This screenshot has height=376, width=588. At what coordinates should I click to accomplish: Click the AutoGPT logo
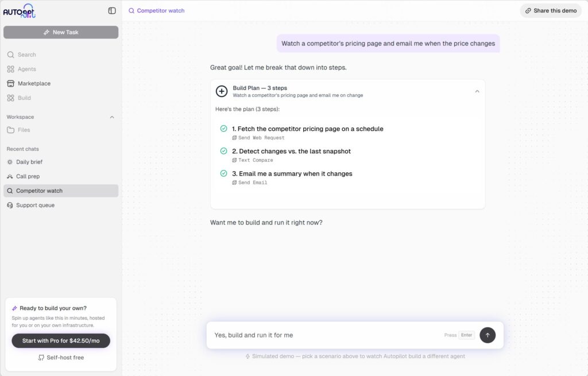click(x=19, y=11)
